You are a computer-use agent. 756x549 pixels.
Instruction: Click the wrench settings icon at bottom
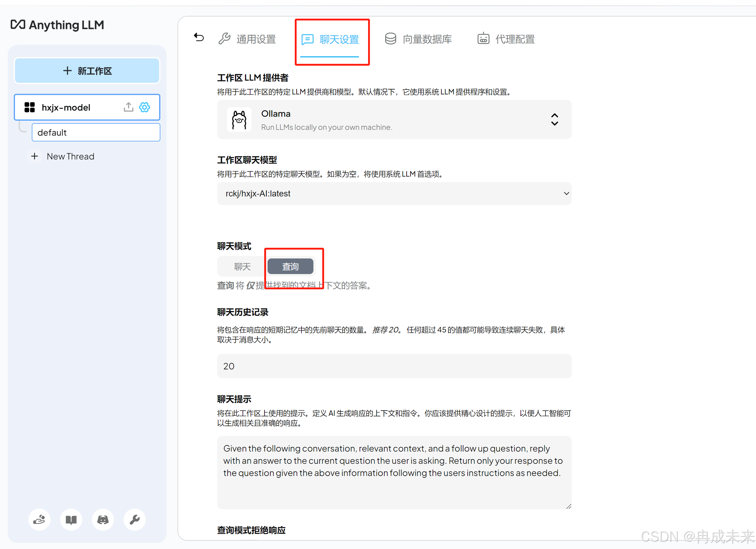(134, 519)
